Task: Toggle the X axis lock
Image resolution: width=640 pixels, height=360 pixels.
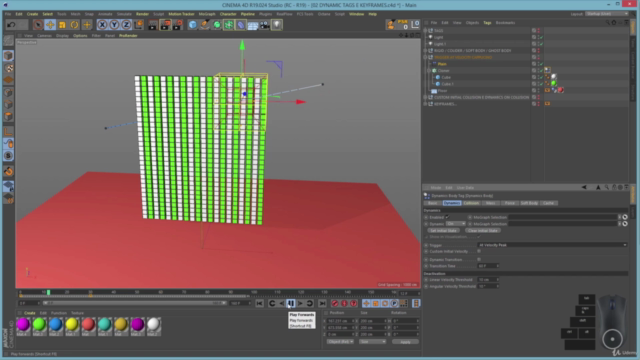Action: point(102,25)
